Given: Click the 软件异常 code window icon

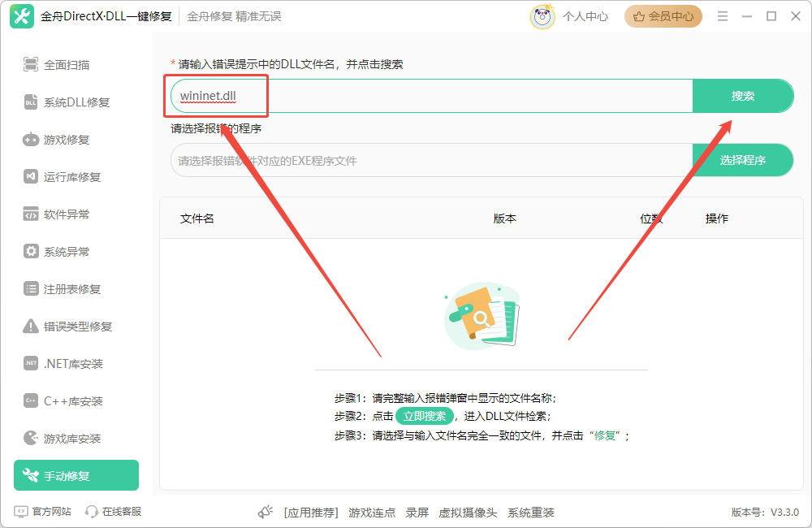Looking at the screenshot, I should pyautogui.click(x=31, y=214).
